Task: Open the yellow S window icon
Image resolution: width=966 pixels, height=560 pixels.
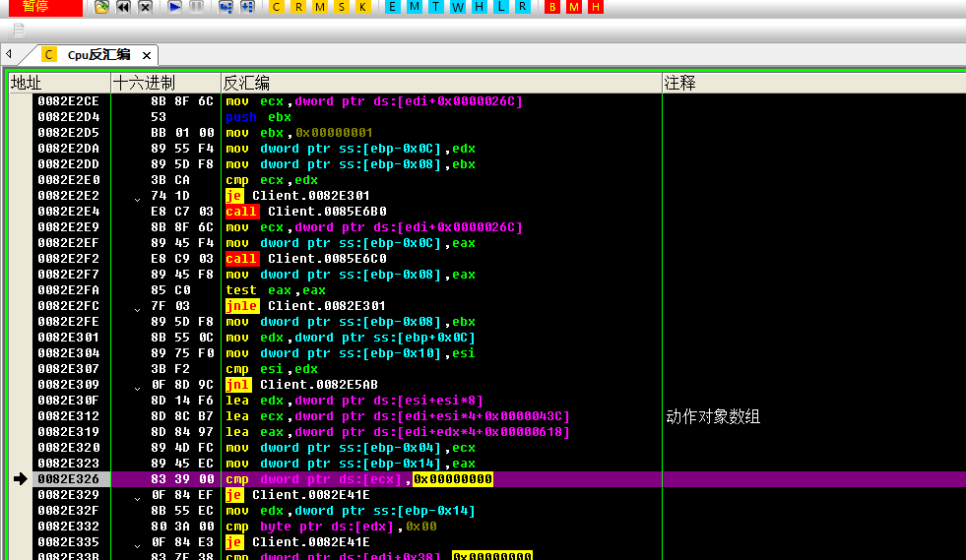Action: (342, 7)
